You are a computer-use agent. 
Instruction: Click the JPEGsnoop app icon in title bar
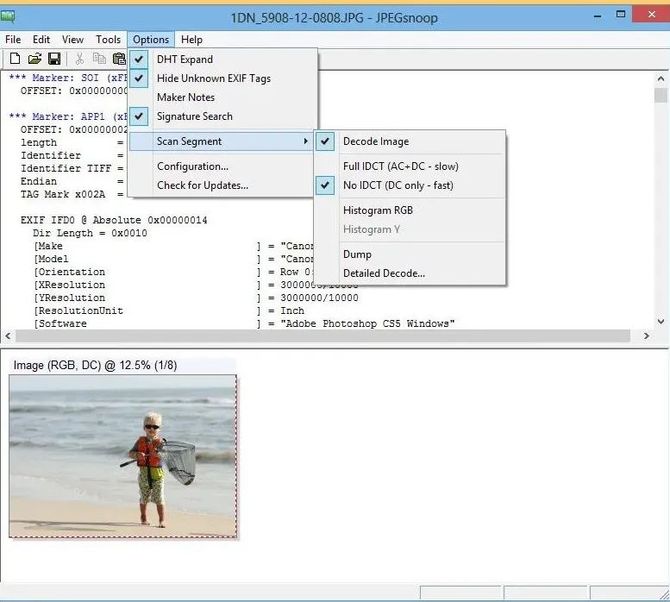8,18
